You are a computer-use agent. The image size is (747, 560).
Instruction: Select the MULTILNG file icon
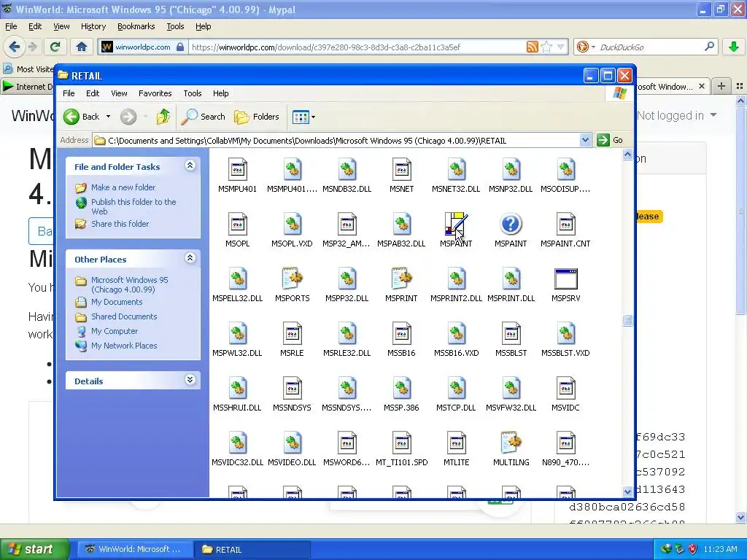(511, 443)
